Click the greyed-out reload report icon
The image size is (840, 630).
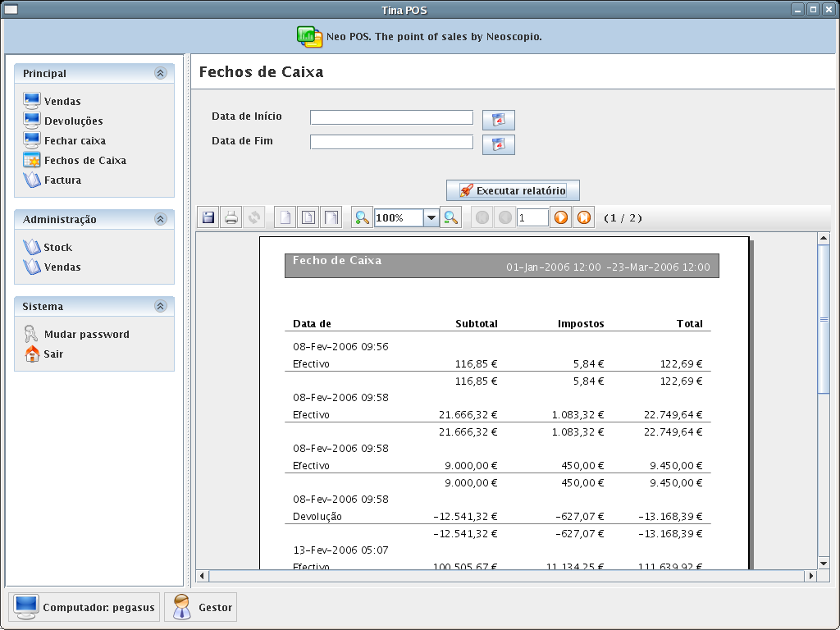point(254,217)
